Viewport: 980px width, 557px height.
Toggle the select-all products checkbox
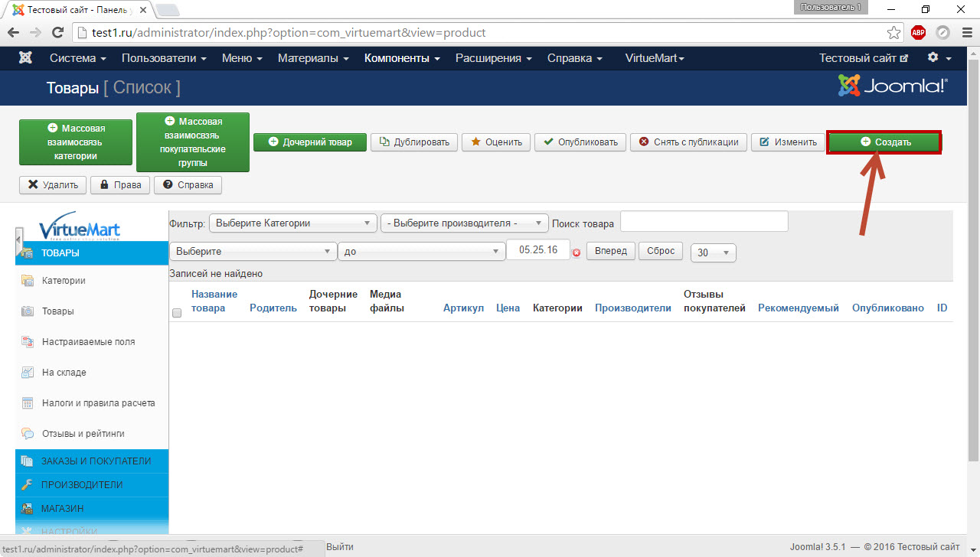point(177,313)
